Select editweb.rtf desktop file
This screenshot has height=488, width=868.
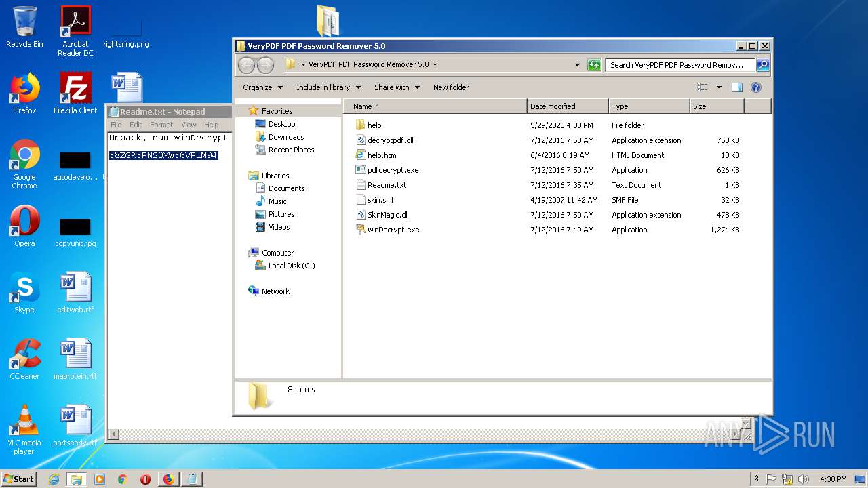[75, 293]
